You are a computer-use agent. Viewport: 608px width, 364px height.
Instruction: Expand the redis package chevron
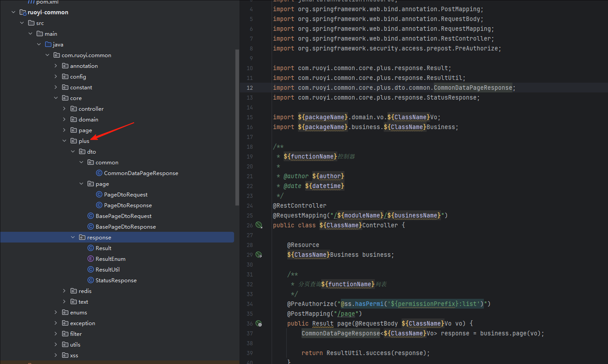64,291
